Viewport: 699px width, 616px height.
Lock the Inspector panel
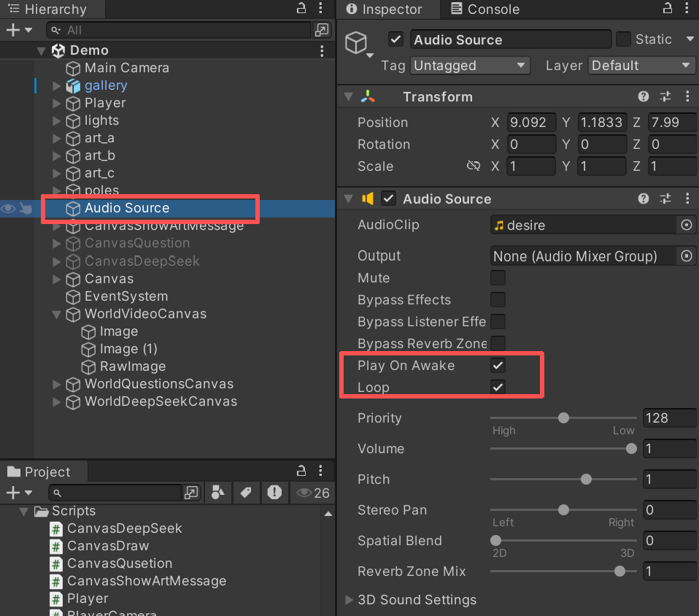(668, 8)
